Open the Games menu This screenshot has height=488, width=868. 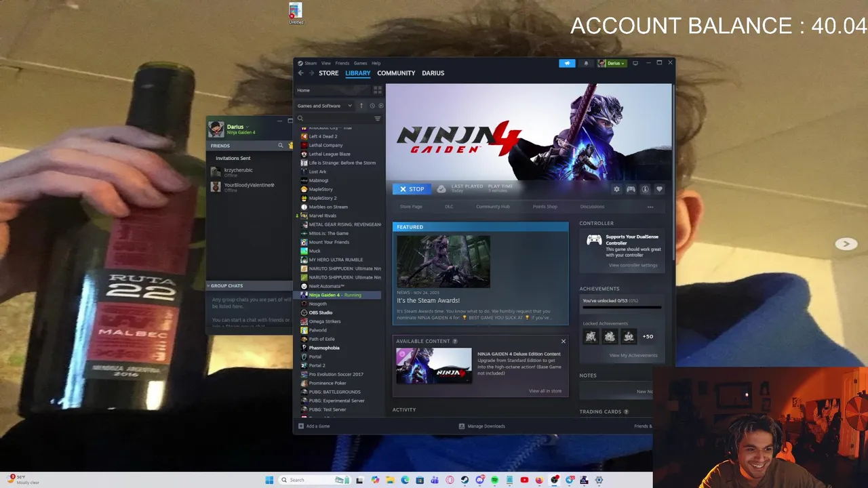tap(360, 63)
